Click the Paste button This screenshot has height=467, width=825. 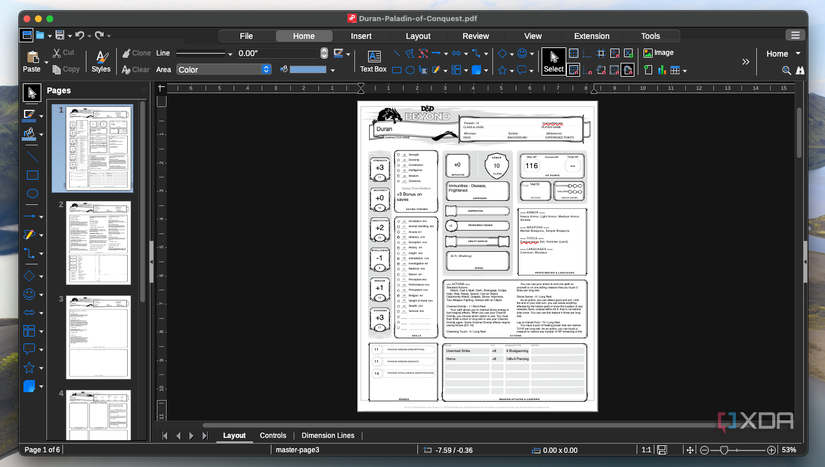[32, 62]
